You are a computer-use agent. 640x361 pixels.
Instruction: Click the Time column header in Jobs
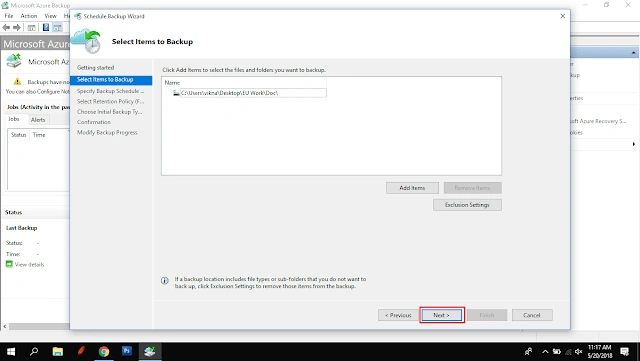point(39,135)
